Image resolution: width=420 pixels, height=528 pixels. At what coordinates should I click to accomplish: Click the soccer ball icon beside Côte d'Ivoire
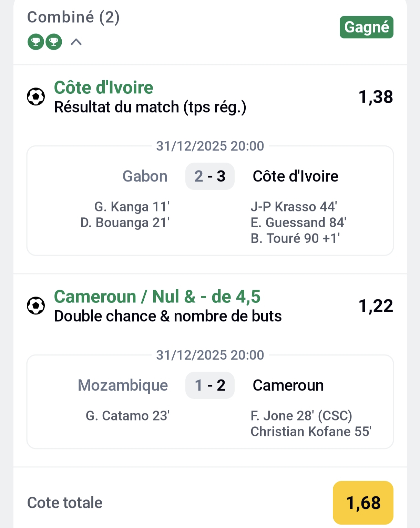[36, 97]
